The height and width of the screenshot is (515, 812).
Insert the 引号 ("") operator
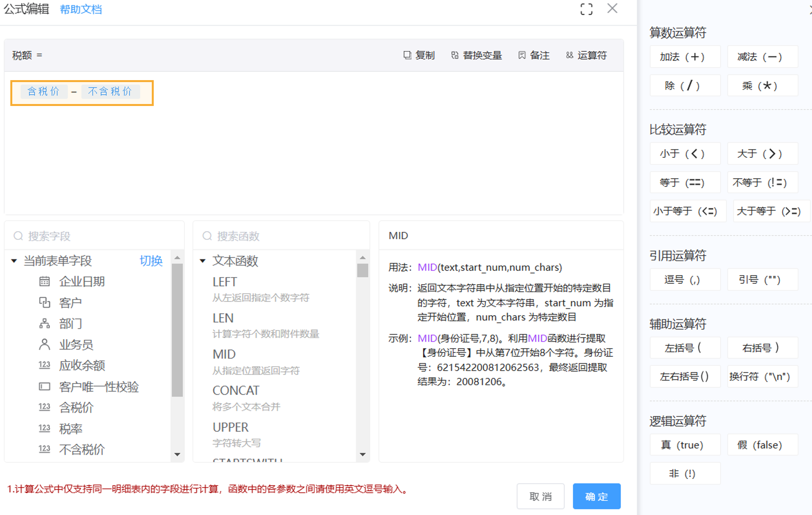pos(763,279)
